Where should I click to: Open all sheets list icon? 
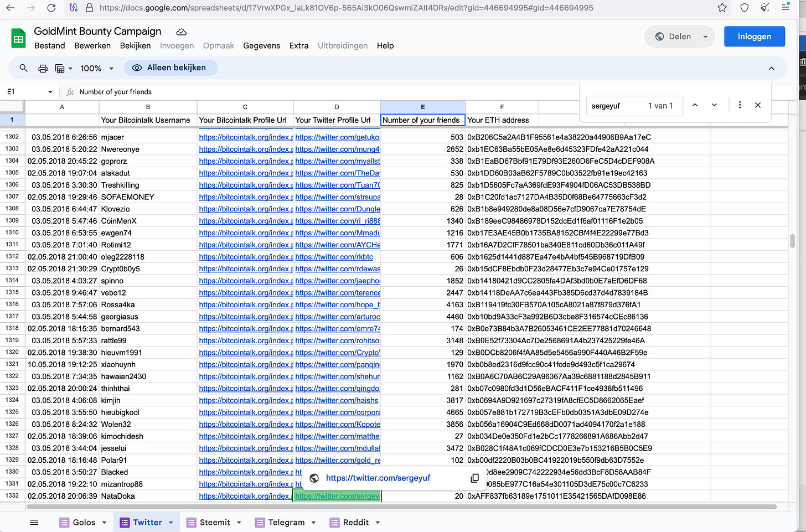point(34,522)
